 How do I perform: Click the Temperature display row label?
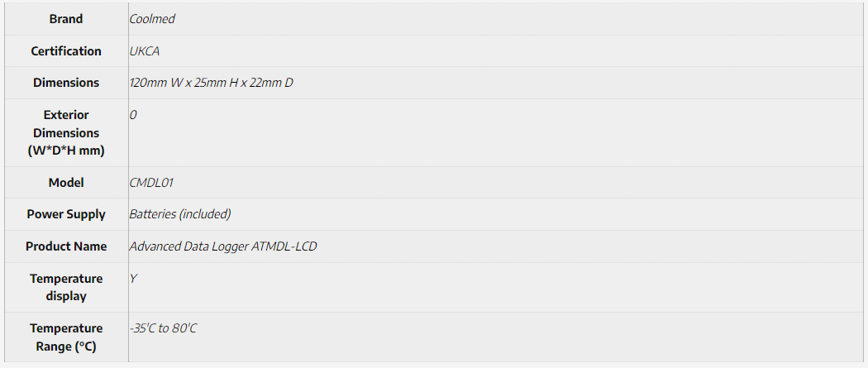click(x=66, y=287)
